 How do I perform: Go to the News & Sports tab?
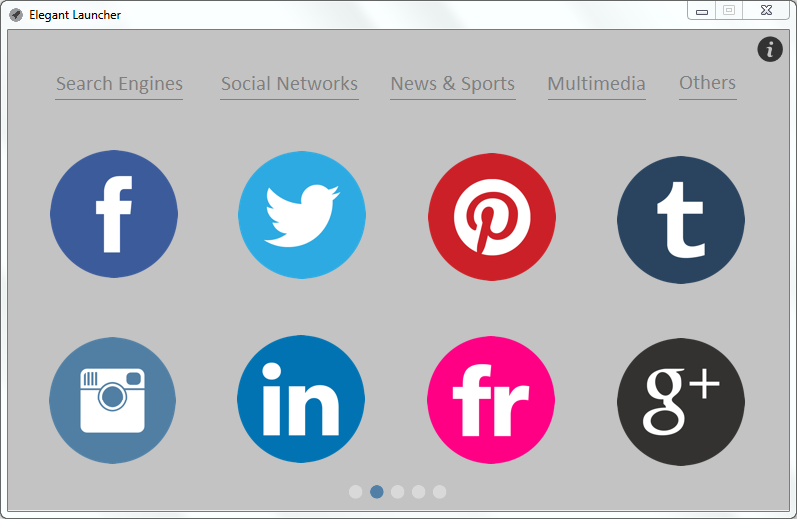(452, 84)
